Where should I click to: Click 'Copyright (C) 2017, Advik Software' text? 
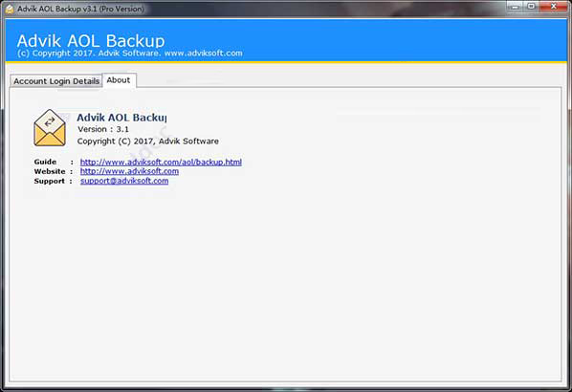coord(148,142)
